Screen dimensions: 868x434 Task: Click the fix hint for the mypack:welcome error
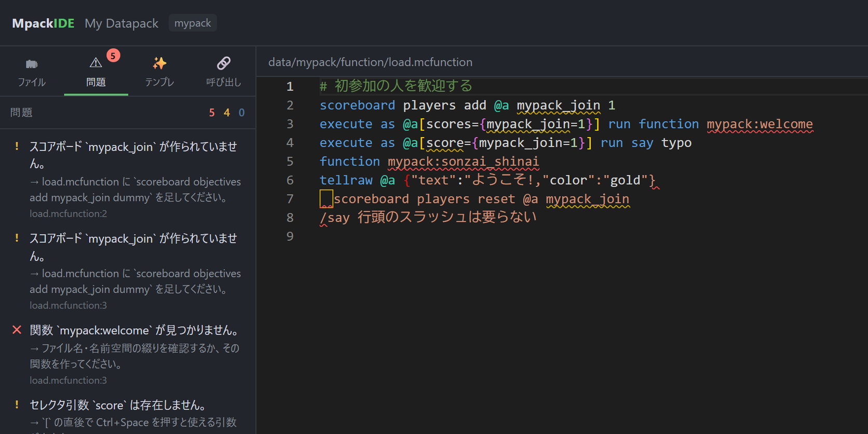[x=134, y=356]
